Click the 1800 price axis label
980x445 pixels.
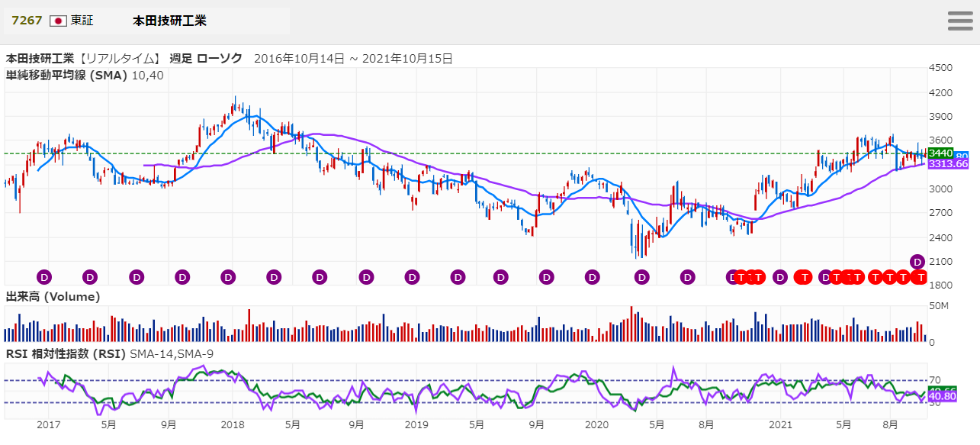(941, 285)
